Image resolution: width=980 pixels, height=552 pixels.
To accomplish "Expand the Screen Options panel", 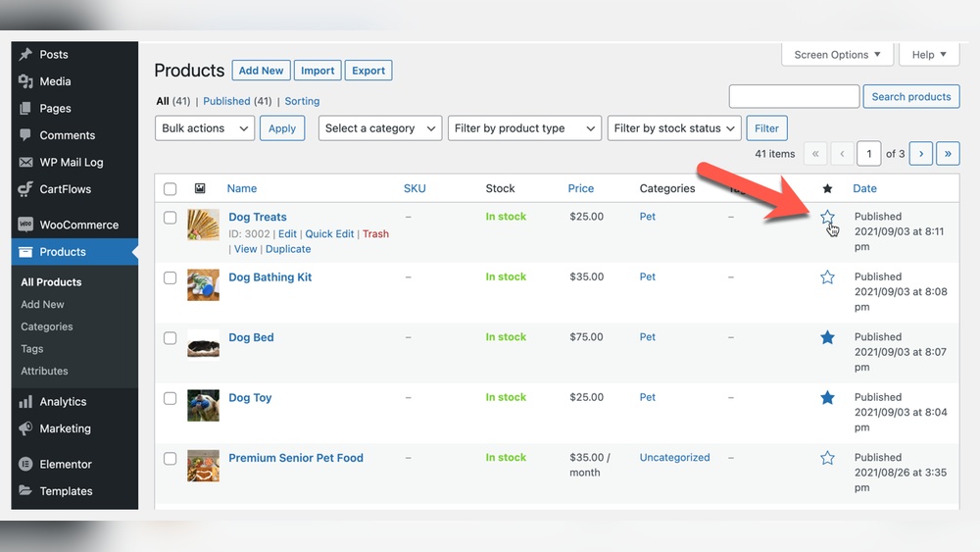I will tap(838, 54).
